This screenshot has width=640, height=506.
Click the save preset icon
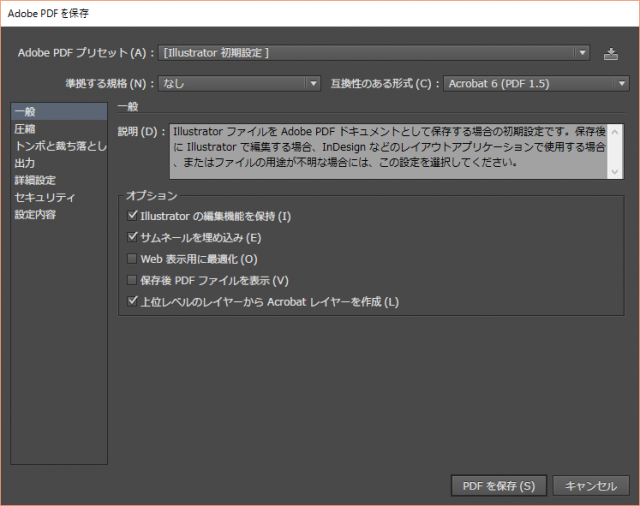coord(612,53)
